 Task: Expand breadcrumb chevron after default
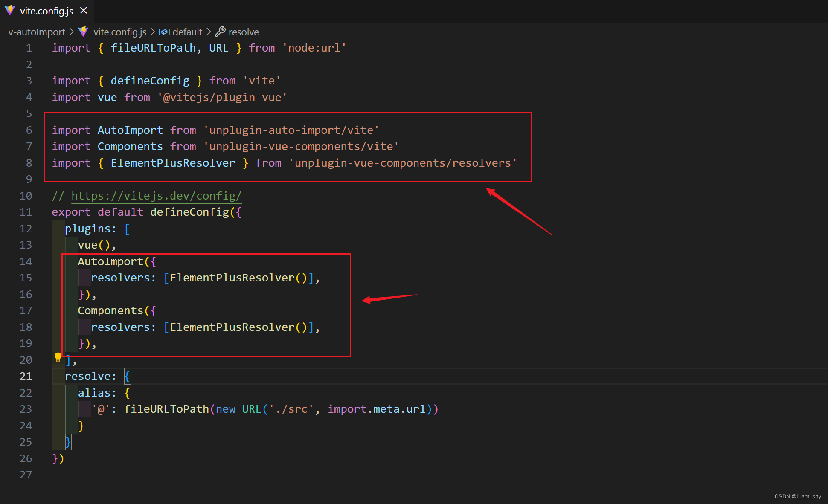209,32
